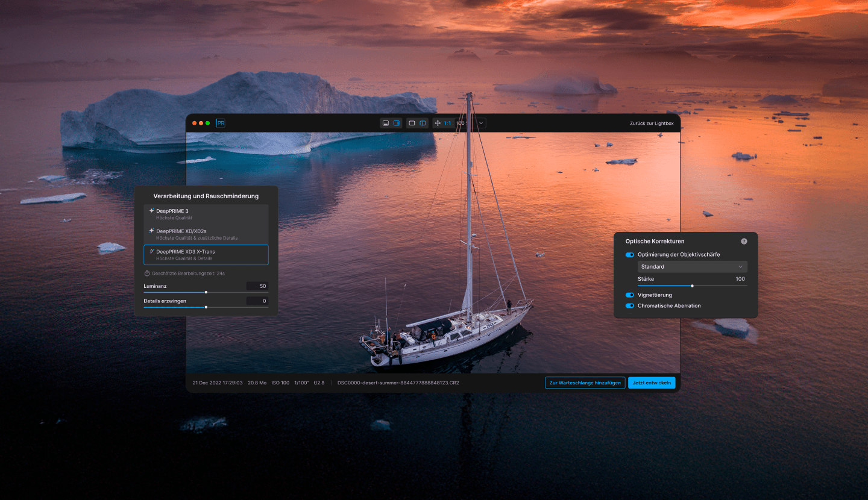
Task: Disable the Vignettierung toggle
Action: (x=630, y=295)
